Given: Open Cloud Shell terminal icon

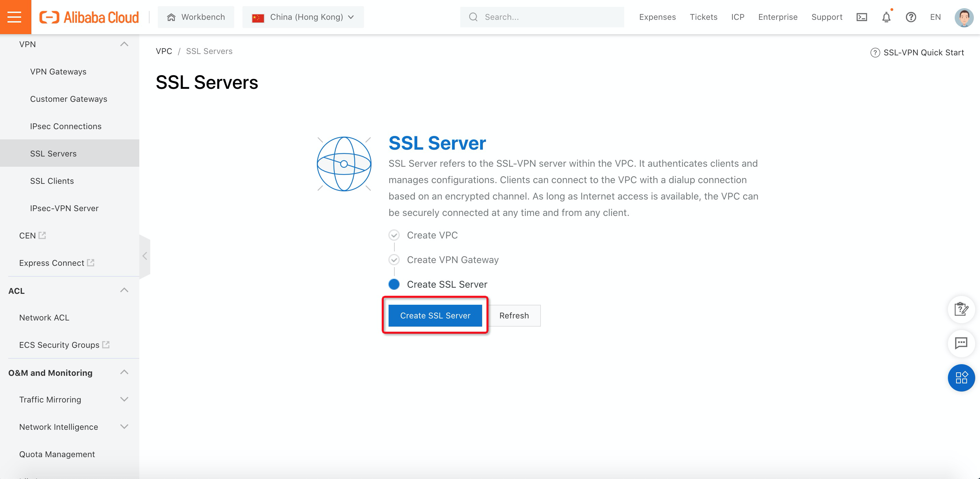Looking at the screenshot, I should (x=861, y=17).
